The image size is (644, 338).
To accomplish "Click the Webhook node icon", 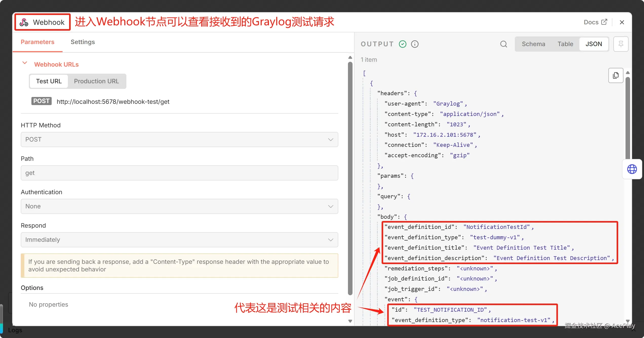I will [x=24, y=22].
